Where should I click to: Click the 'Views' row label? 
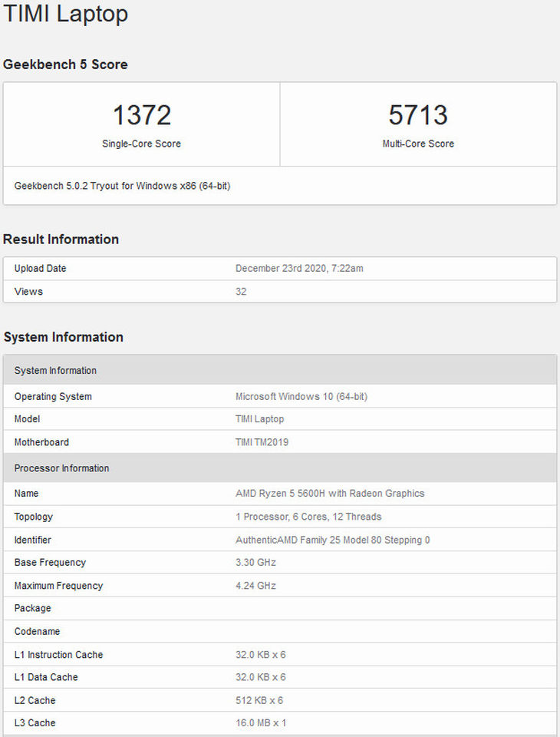pyautogui.click(x=28, y=292)
